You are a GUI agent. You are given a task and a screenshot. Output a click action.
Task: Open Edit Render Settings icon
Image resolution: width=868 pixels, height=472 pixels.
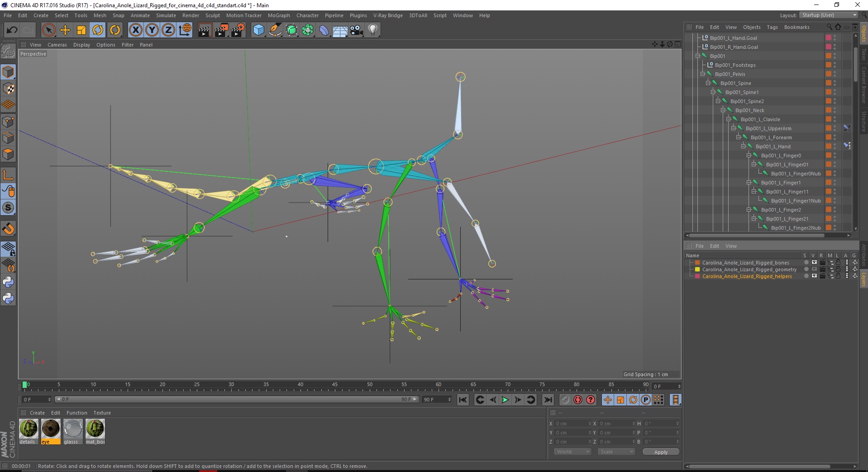238,30
